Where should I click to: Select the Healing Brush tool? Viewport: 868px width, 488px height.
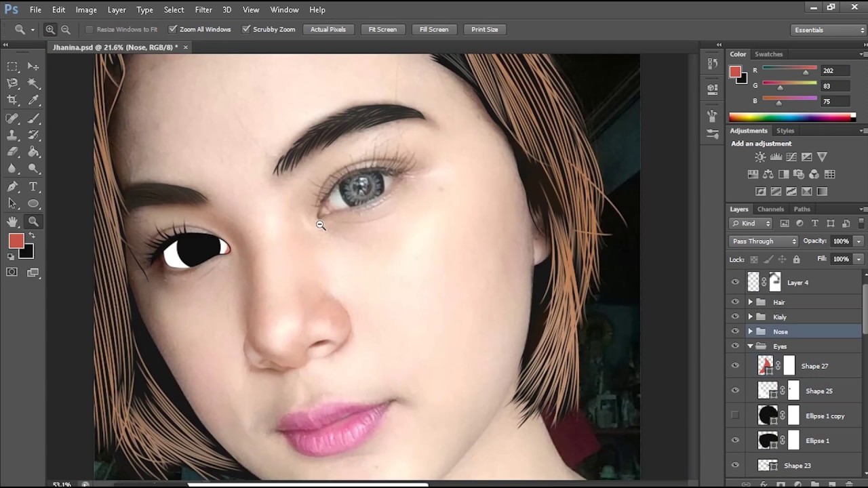tap(12, 119)
